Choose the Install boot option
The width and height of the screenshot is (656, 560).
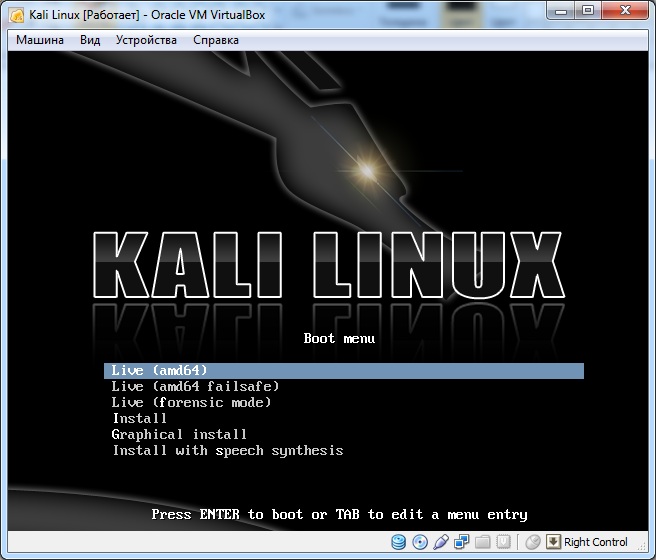[x=140, y=418]
